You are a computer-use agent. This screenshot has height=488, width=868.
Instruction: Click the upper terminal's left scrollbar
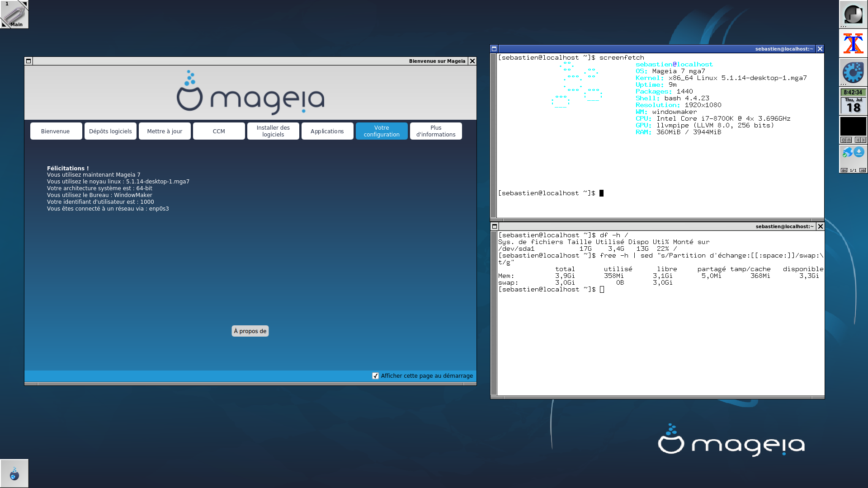click(494, 136)
